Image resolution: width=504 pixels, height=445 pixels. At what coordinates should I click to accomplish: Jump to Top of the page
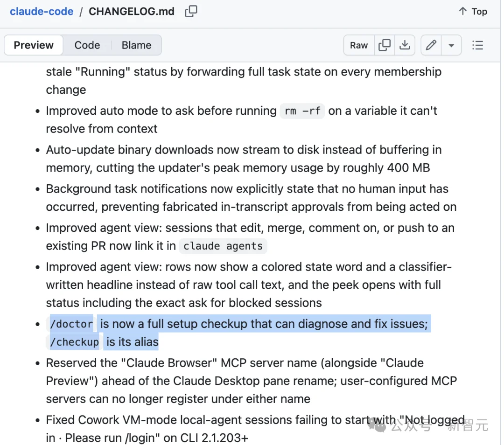[479, 12]
